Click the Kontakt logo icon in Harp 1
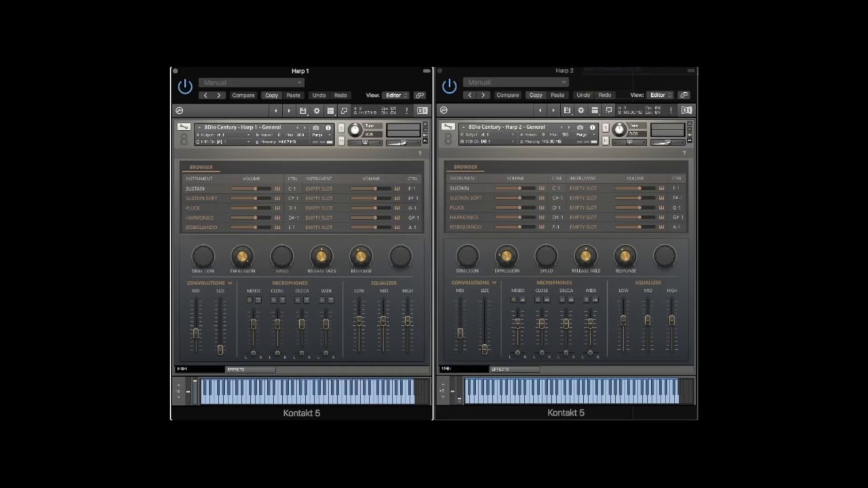Screen dimensions: 868x488 pos(179,110)
